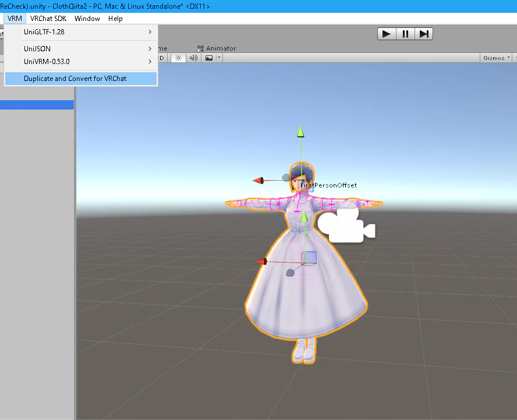Open the VRChat SDK menu
This screenshot has width=517, height=420.
point(48,19)
